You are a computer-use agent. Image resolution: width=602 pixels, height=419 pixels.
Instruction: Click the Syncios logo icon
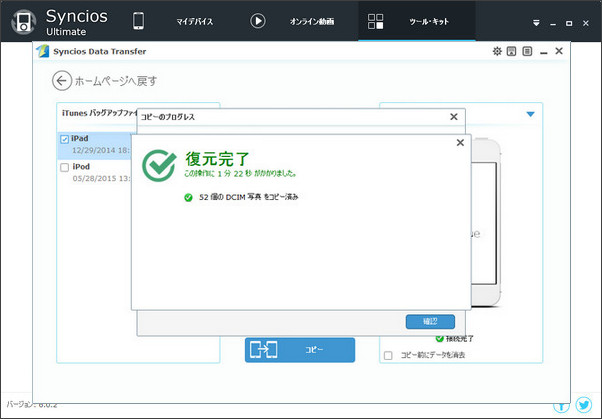(24, 22)
